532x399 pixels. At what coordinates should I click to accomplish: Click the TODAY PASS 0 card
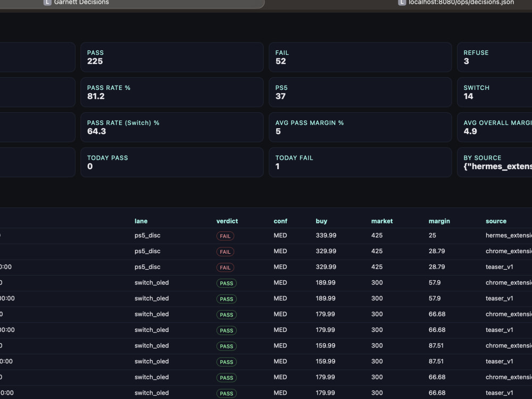click(172, 162)
